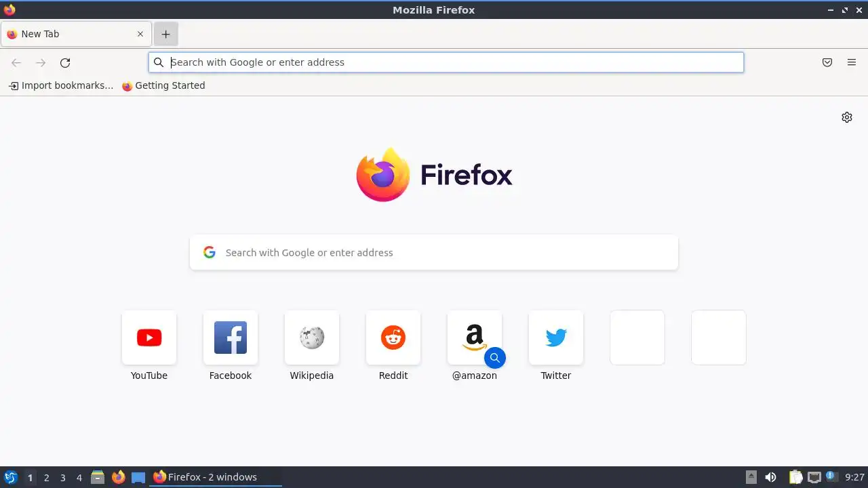868x488 pixels.
Task: Click the 9:27 clock in the panel
Action: point(854,477)
